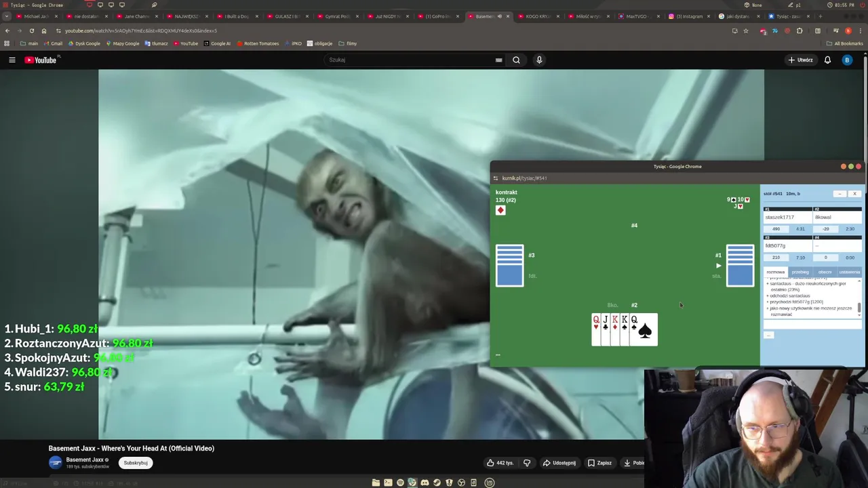The image size is (868, 488).
Task: Expand the main bookmarks folder
Action: tap(29, 43)
